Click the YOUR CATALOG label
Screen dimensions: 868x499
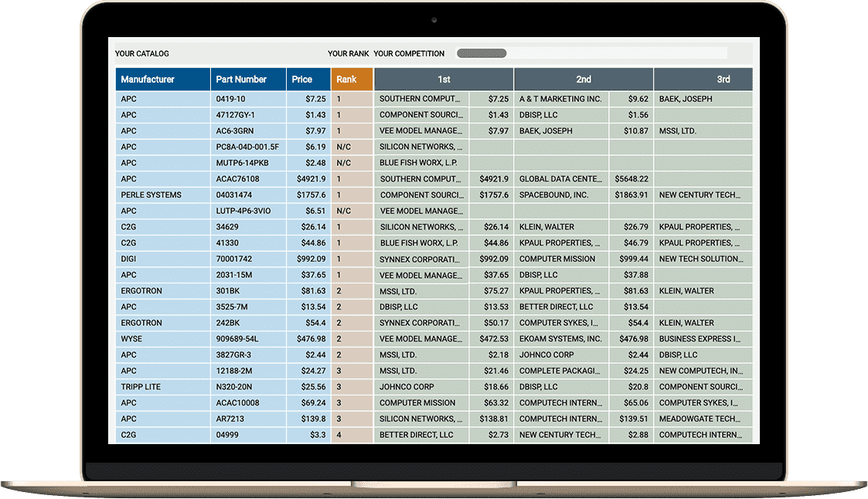coord(141,53)
